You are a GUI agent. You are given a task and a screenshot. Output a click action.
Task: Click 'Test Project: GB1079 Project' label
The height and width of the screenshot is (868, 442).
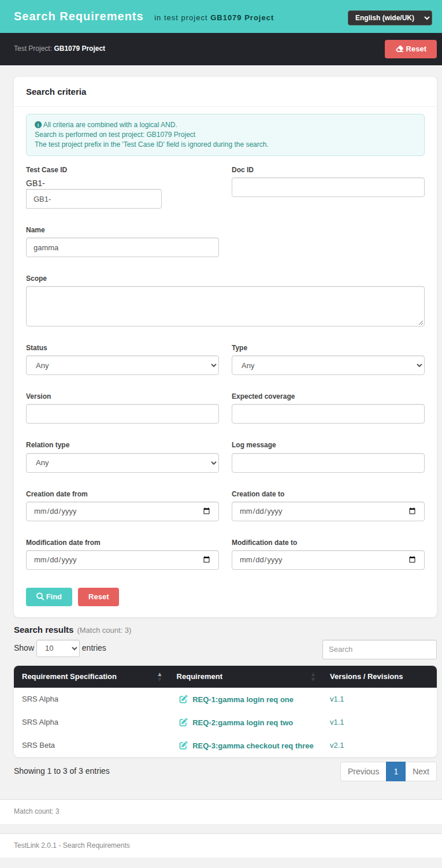tap(60, 49)
